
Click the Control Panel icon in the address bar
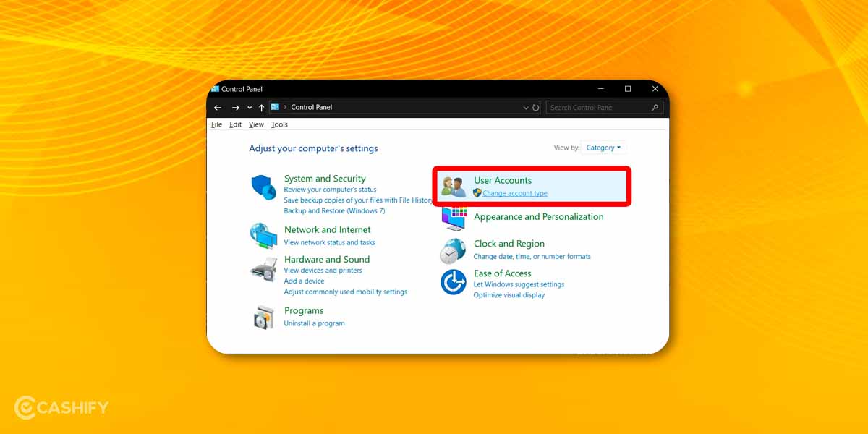pos(275,107)
